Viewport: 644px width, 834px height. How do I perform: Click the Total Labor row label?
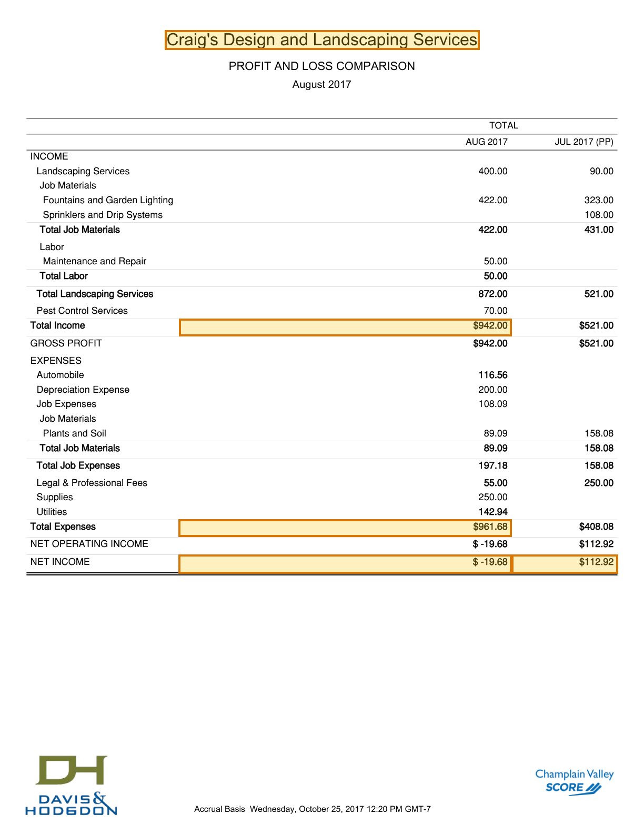tap(64, 276)
